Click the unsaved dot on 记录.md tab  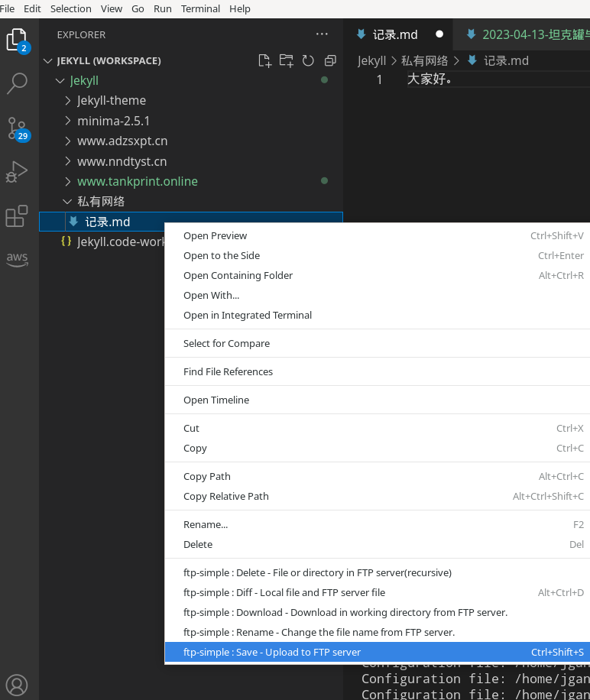tap(439, 34)
